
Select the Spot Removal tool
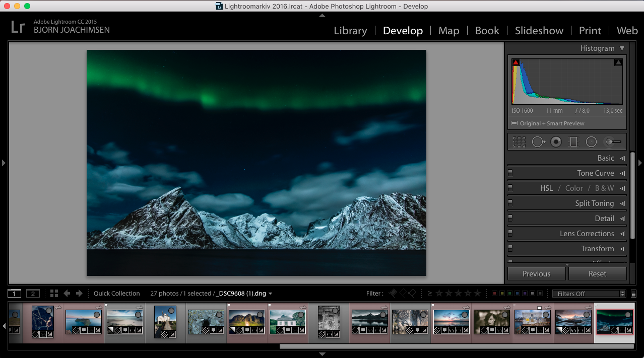pyautogui.click(x=538, y=142)
